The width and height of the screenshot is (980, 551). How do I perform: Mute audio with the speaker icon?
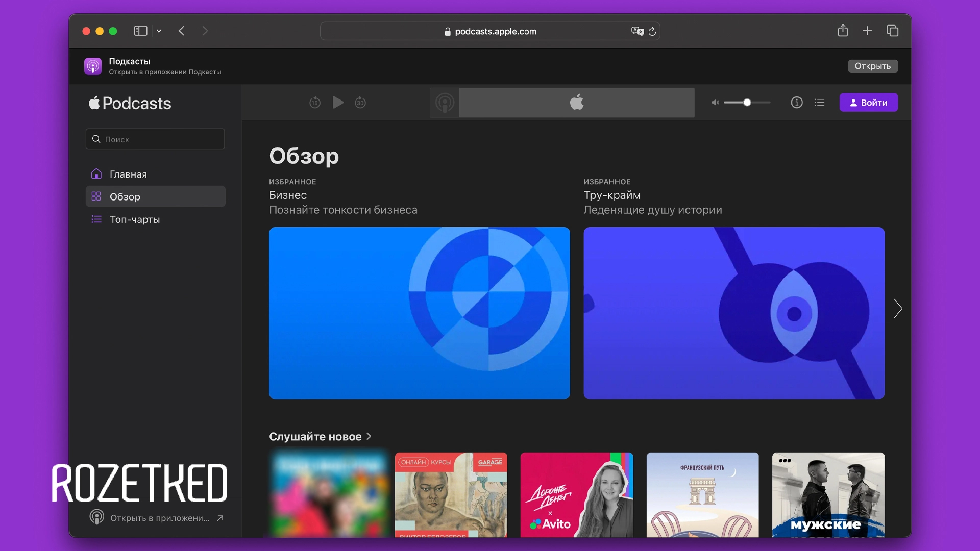click(715, 103)
